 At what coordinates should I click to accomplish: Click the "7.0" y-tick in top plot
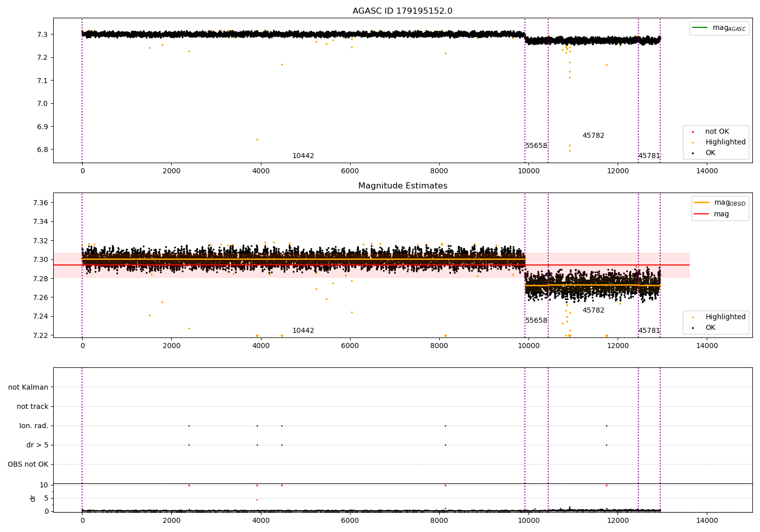[x=42, y=104]
